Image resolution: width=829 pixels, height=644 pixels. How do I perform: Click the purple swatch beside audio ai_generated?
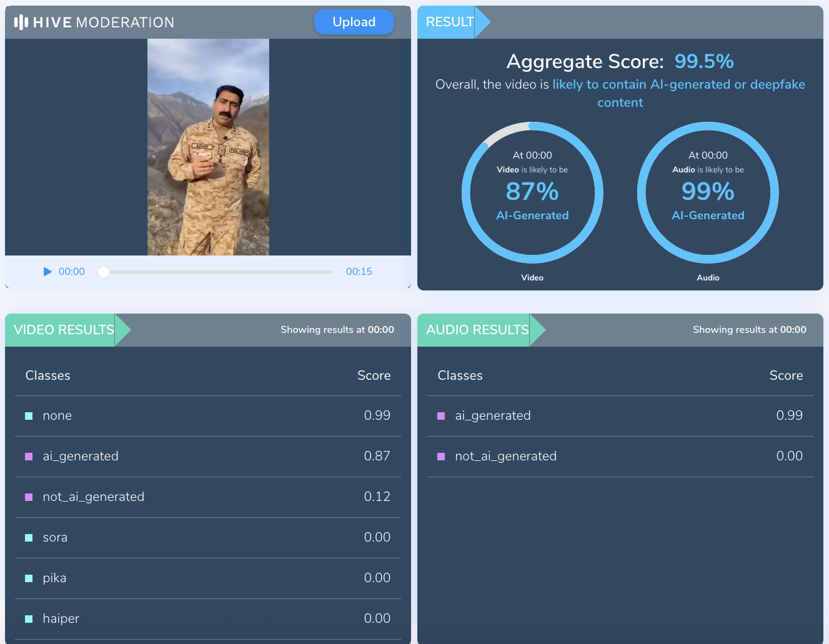[x=441, y=416]
